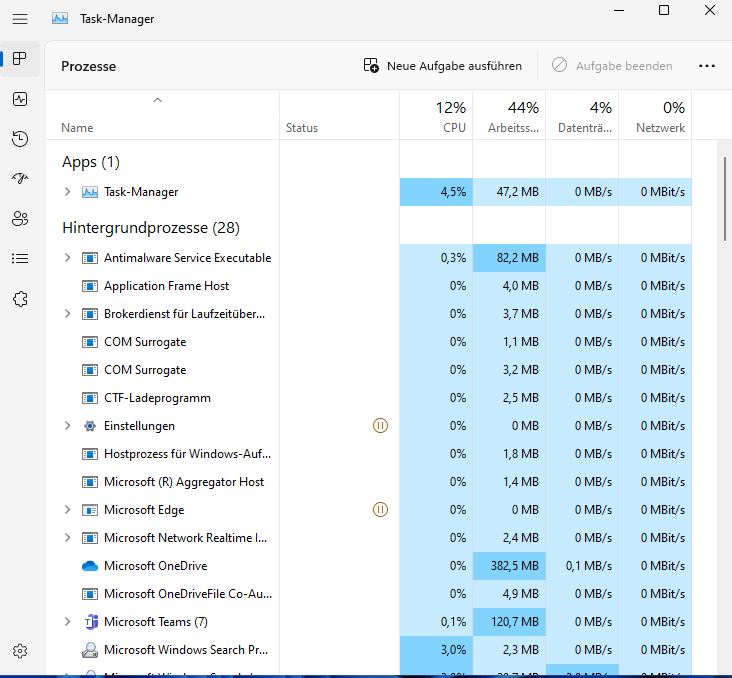Open the Users sidebar icon
The image size is (732, 678).
point(20,219)
